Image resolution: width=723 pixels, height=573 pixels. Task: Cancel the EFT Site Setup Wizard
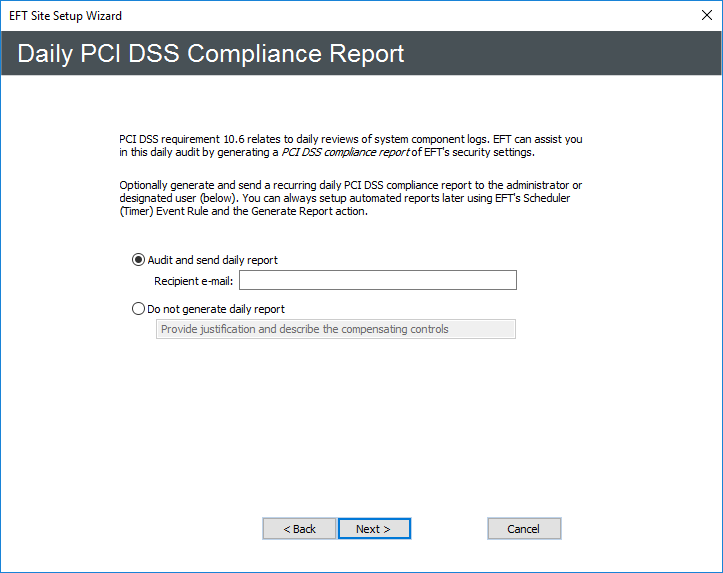524,529
